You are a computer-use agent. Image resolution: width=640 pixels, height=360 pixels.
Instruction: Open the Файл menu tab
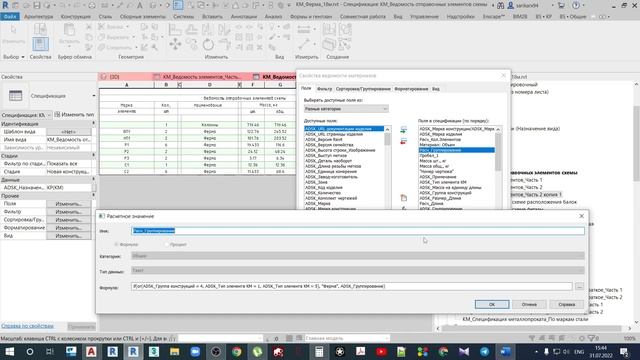point(10,17)
